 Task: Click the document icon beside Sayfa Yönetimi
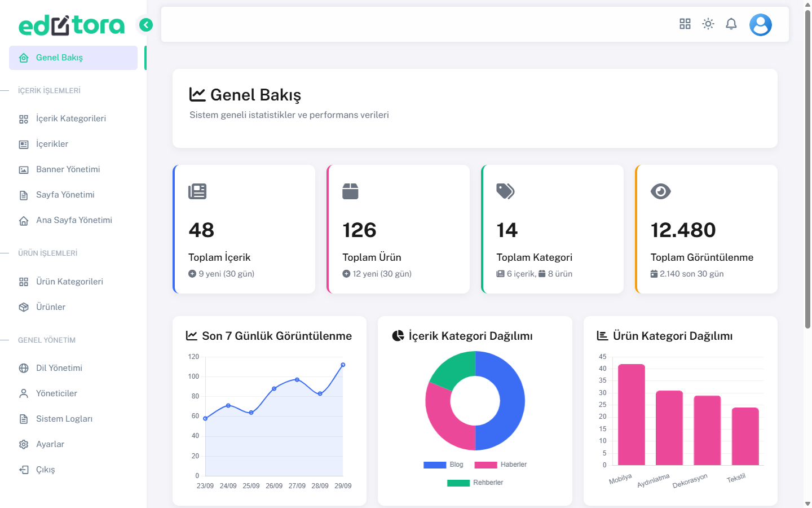click(x=24, y=195)
